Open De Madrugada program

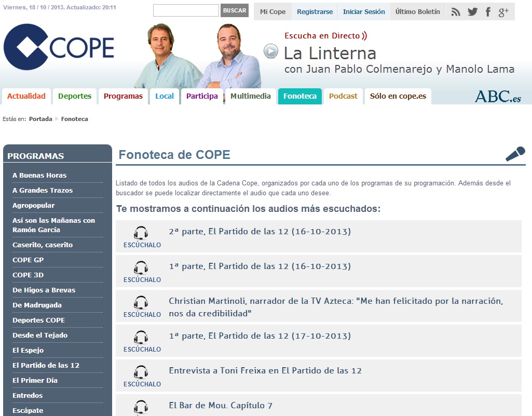[x=37, y=305]
